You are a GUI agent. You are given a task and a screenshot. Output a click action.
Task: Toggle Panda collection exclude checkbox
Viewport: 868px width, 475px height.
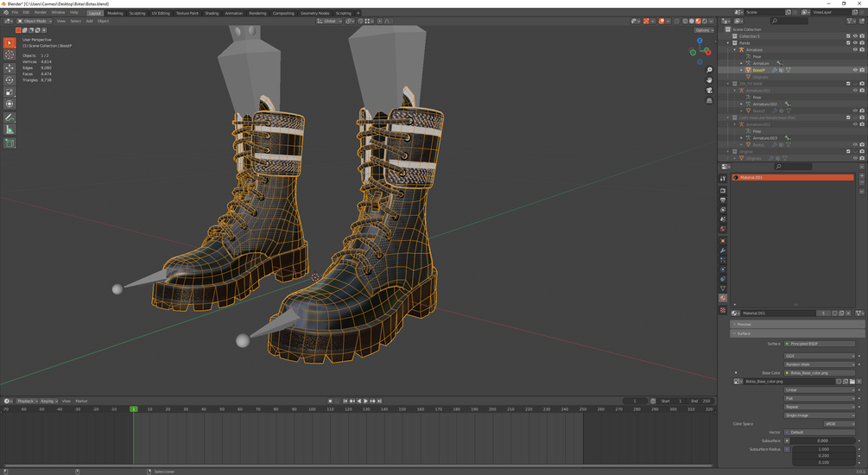point(848,42)
